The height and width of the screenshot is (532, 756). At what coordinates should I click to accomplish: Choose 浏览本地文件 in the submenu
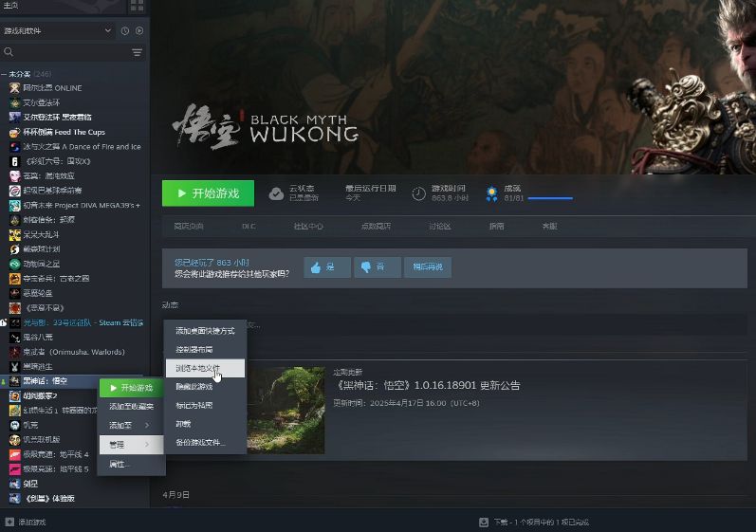pos(206,368)
